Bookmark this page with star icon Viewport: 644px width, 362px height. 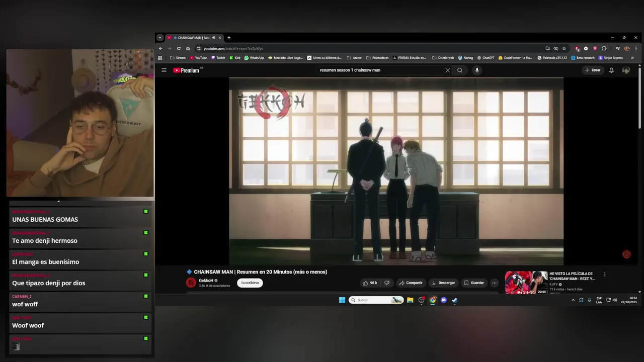(x=564, y=49)
